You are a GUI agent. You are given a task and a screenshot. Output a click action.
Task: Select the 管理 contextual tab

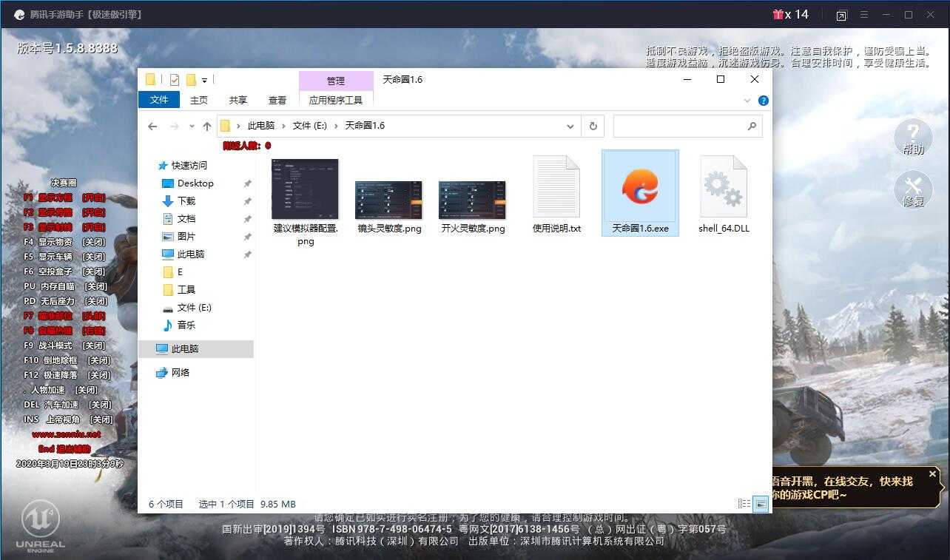coord(336,81)
